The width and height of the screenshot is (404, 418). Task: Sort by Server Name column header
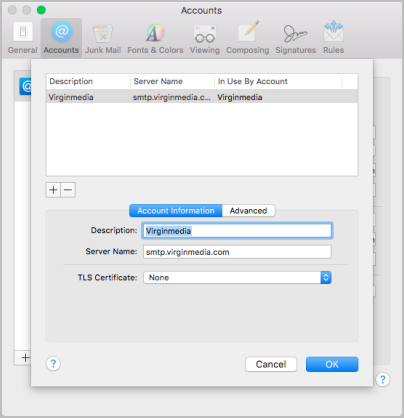point(172,81)
